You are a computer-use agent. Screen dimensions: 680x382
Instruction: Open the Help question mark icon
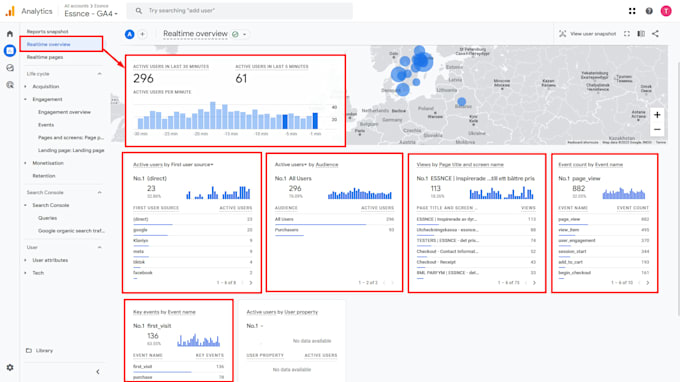[x=649, y=11]
